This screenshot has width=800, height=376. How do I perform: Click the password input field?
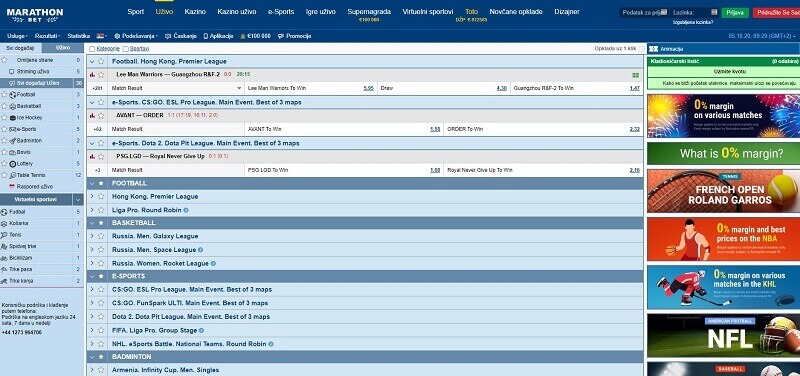[x=696, y=12]
